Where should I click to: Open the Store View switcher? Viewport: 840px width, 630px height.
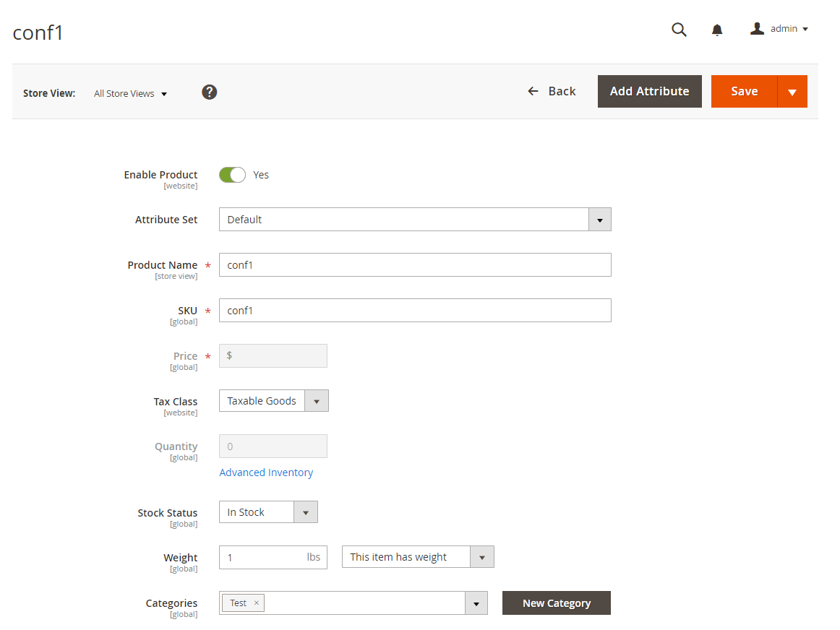pyautogui.click(x=130, y=94)
